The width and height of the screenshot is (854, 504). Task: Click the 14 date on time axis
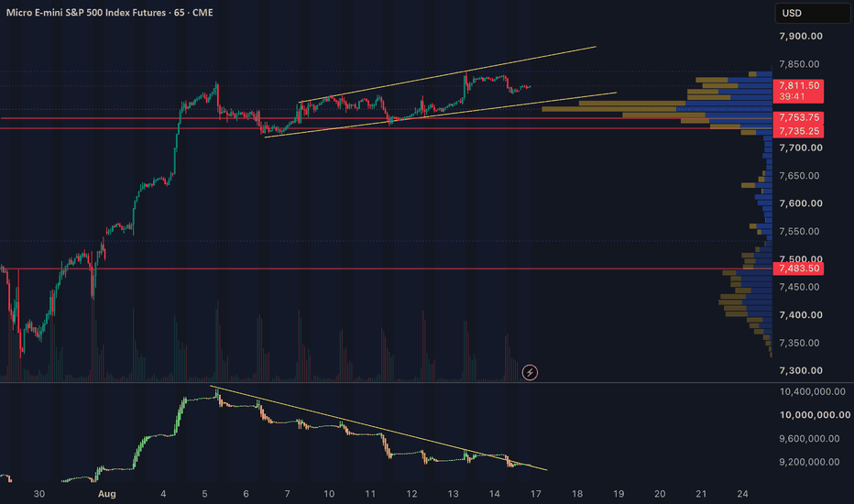coord(495,494)
